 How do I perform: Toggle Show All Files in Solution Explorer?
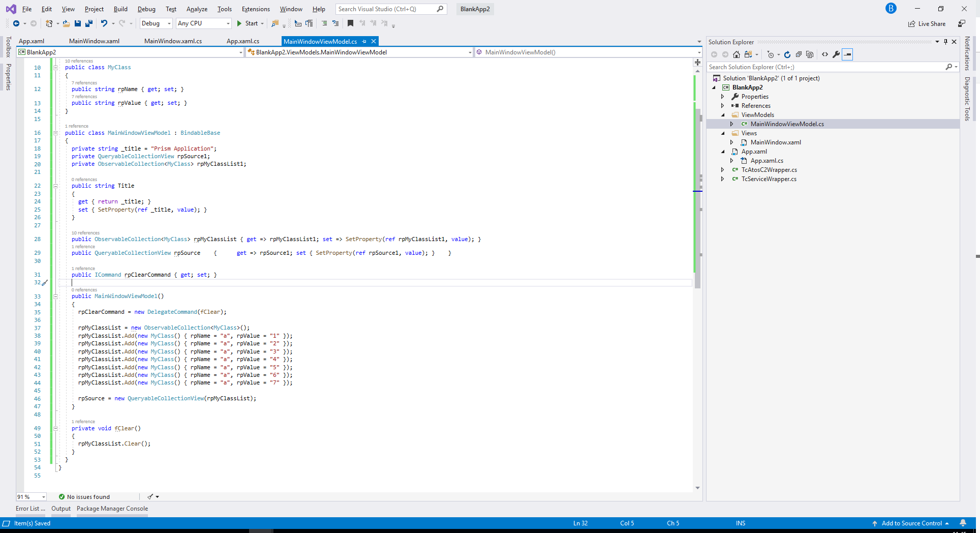click(x=810, y=54)
